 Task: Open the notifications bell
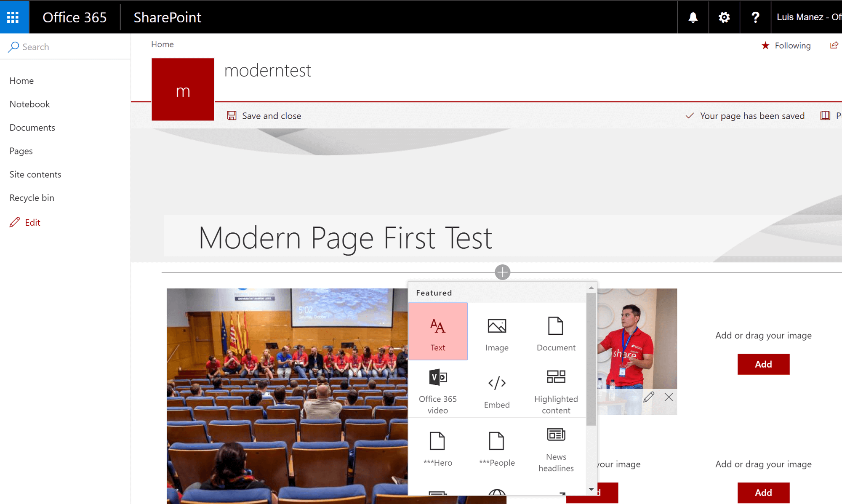693,17
